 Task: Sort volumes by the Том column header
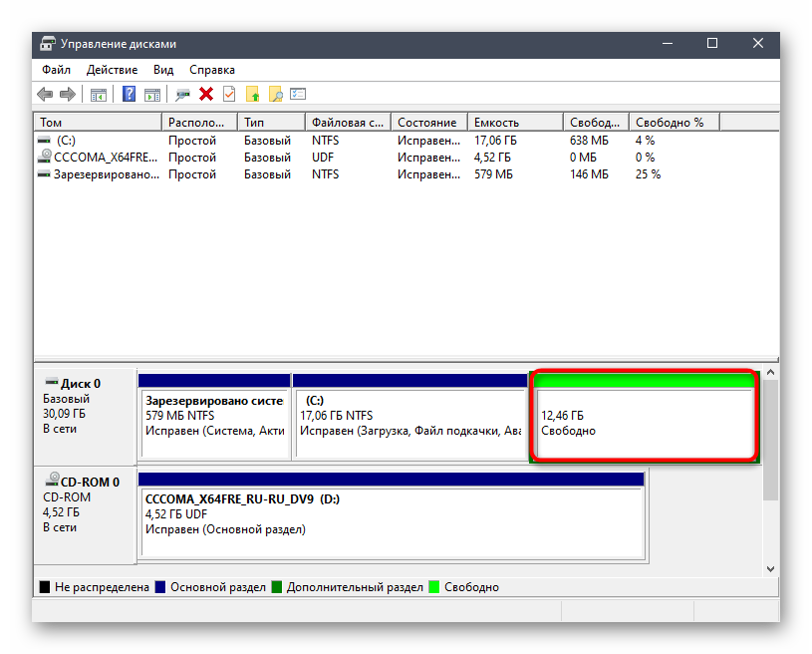pos(97,122)
